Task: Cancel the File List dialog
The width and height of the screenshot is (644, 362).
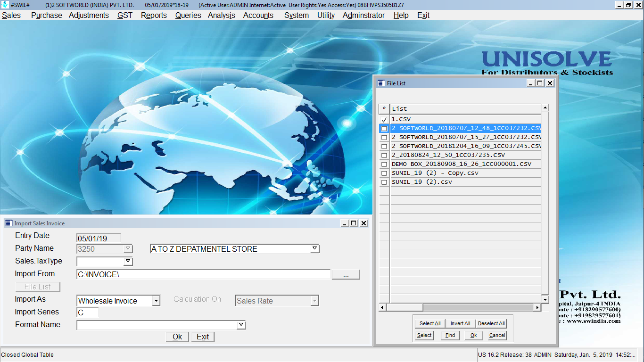Action: coord(497,335)
